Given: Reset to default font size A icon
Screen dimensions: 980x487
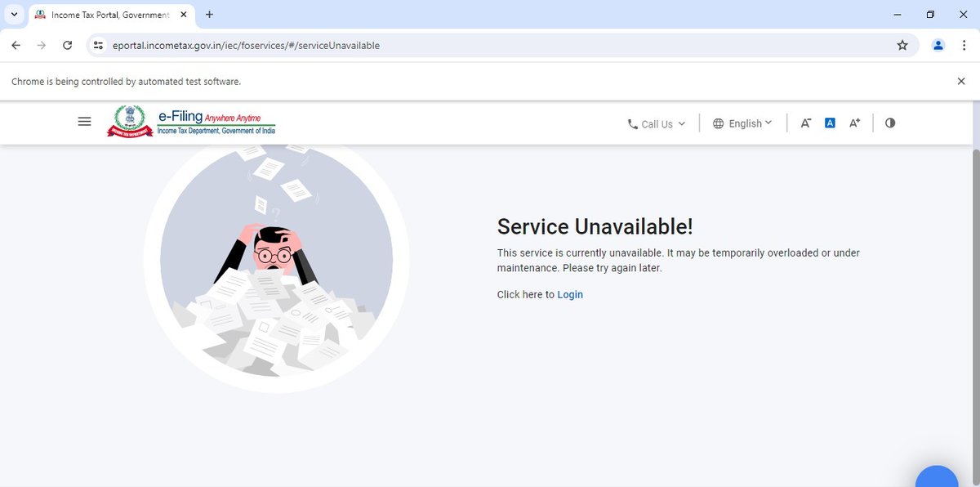Looking at the screenshot, I should coord(830,123).
